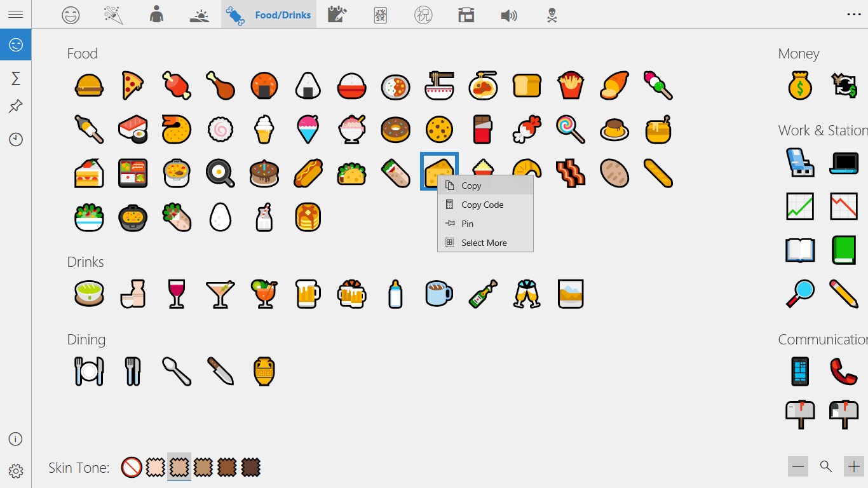
Task: Open the nature and travel category
Action: [x=199, y=14]
